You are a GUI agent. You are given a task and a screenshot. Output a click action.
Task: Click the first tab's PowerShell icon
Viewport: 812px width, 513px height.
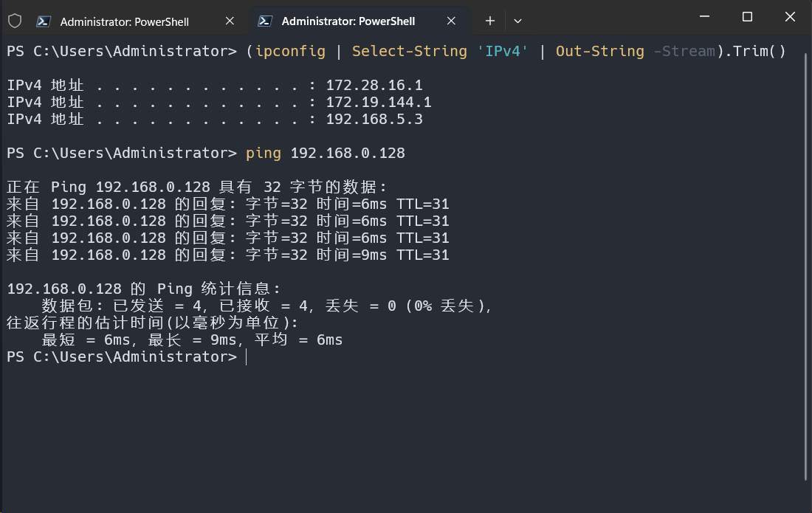[44, 21]
